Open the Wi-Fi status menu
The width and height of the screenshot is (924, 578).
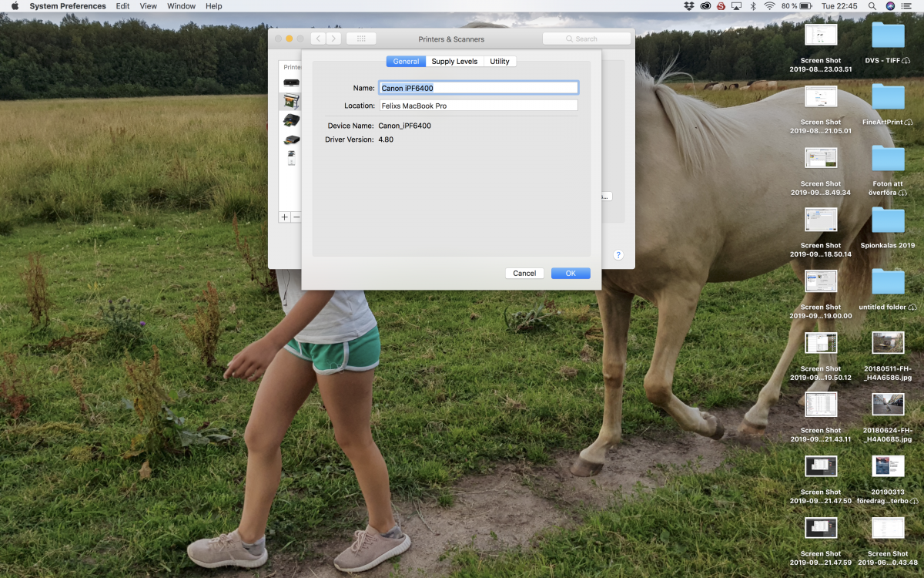point(768,6)
